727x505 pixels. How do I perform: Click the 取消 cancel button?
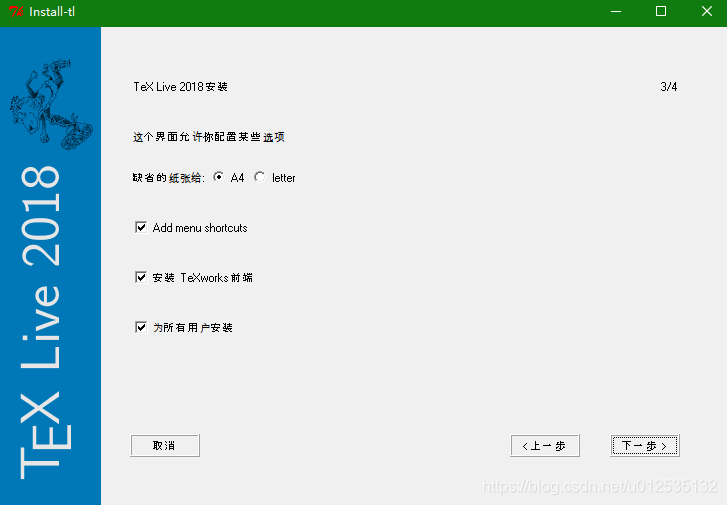(165, 446)
